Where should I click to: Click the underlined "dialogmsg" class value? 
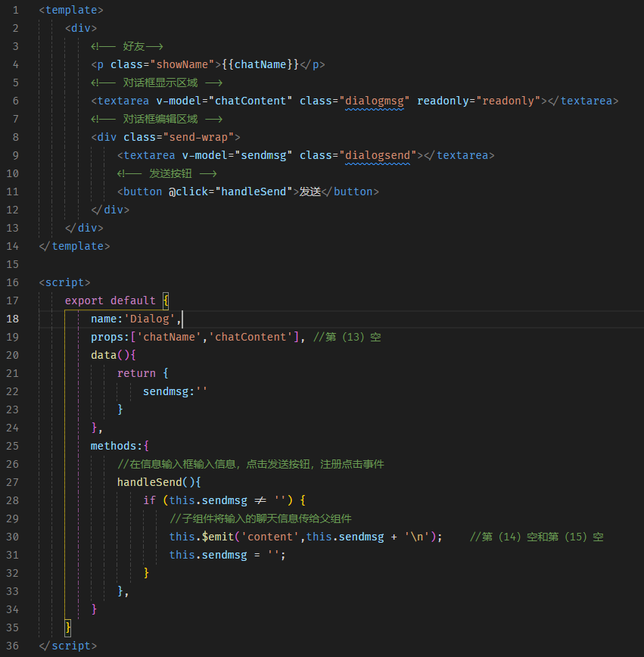375,101
